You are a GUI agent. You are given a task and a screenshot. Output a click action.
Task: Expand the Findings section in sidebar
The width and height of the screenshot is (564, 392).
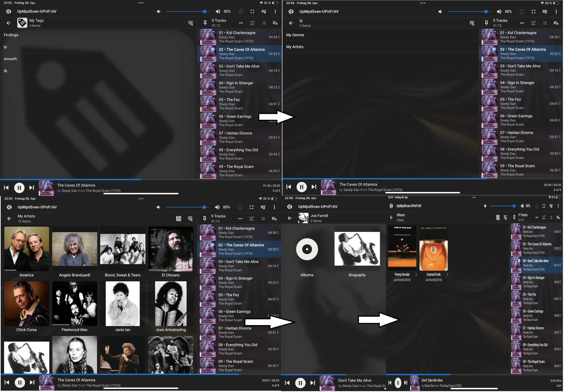(12, 35)
